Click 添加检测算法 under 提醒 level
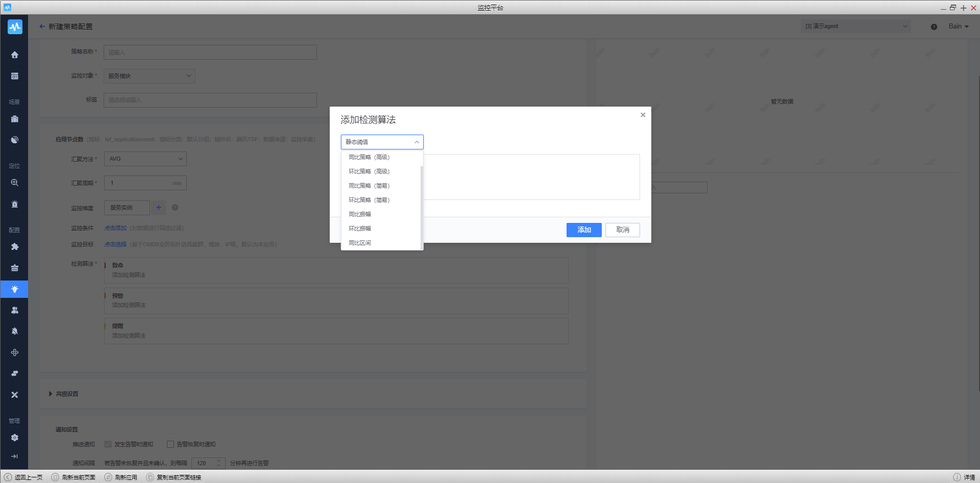The height and width of the screenshot is (483, 980). point(129,336)
